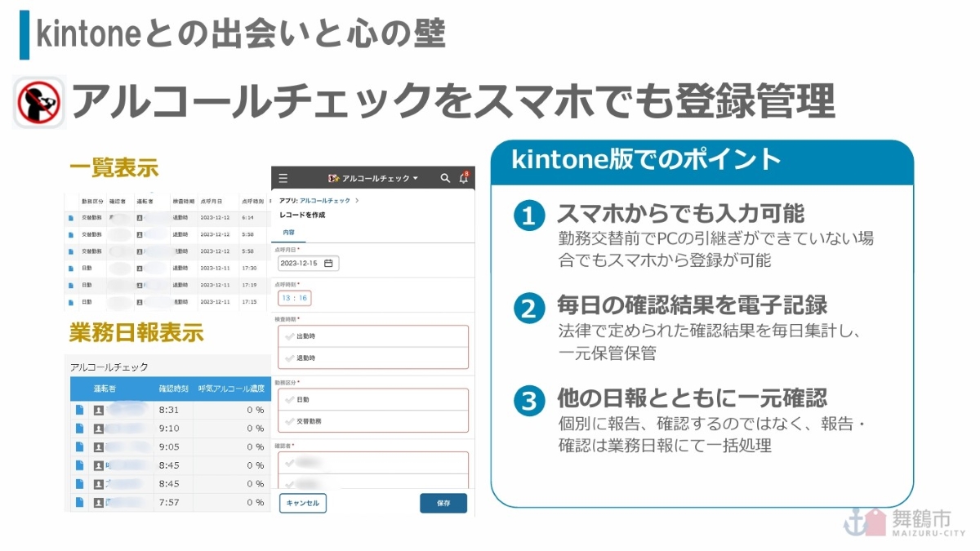The image size is (980, 551).
Task: Click the 呼気アルコール濃度 column header
Action: 231,389
